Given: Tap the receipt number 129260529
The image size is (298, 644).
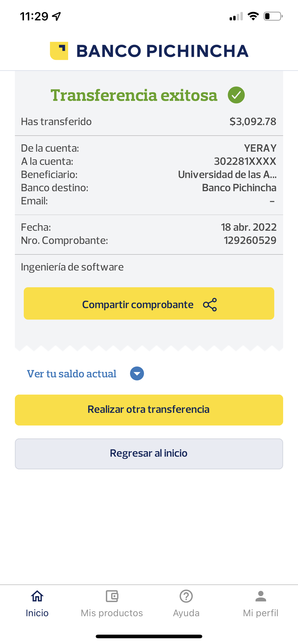Looking at the screenshot, I should tap(250, 241).
